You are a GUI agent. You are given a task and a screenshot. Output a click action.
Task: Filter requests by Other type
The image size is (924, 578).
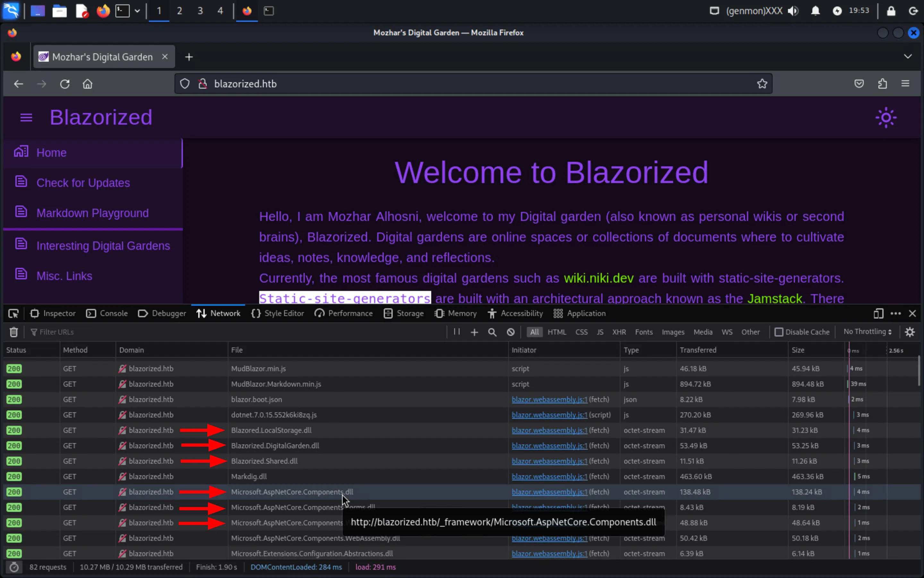click(750, 332)
